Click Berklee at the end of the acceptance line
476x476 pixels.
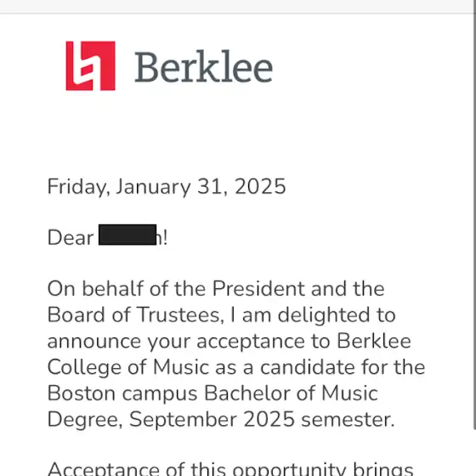(x=374, y=341)
